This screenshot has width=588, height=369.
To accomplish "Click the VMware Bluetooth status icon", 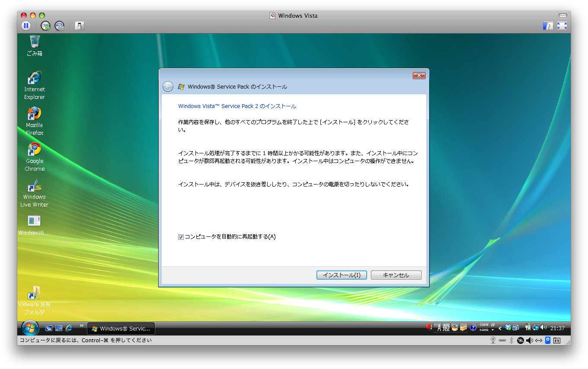I will (x=511, y=340).
